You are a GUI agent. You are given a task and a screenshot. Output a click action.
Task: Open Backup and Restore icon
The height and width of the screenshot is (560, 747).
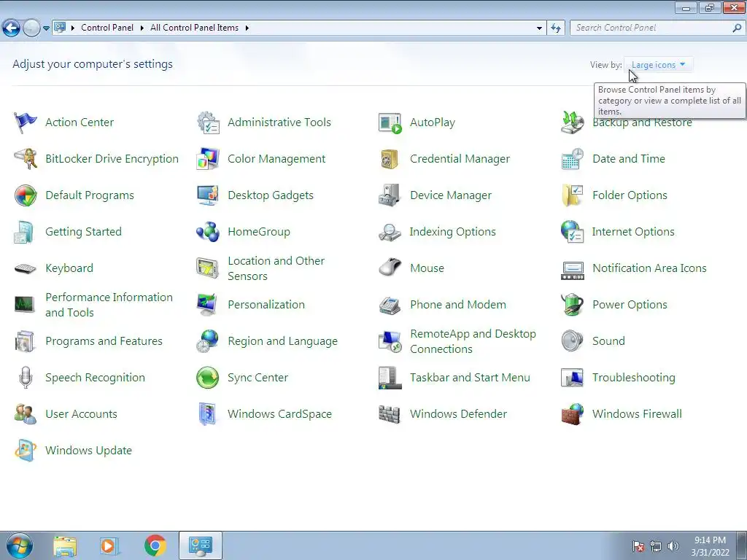[573, 122]
